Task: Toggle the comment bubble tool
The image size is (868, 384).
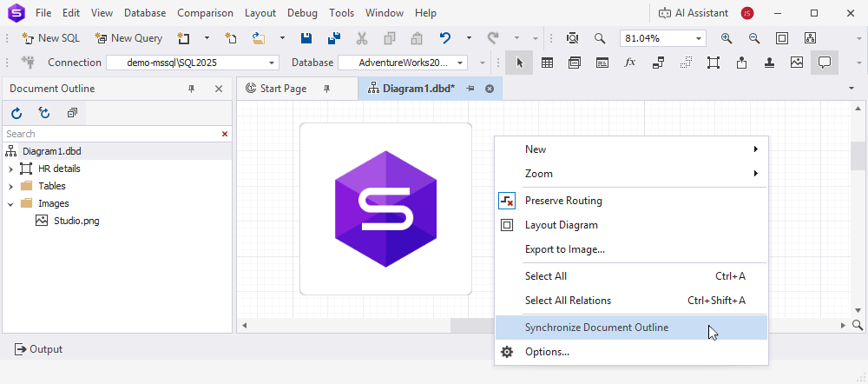Action: 825,63
